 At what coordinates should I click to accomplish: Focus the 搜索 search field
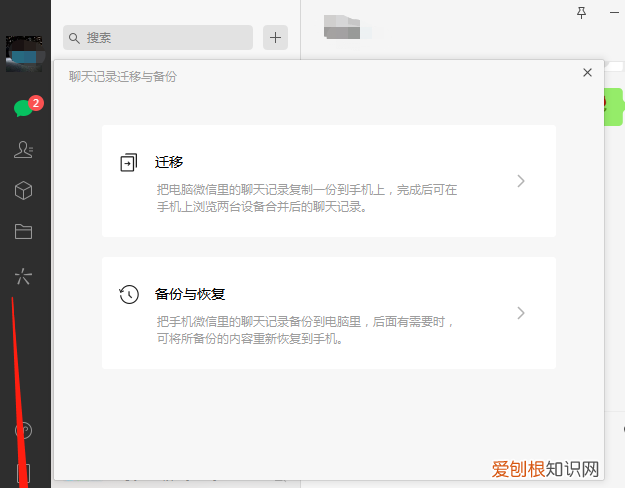coord(158,38)
